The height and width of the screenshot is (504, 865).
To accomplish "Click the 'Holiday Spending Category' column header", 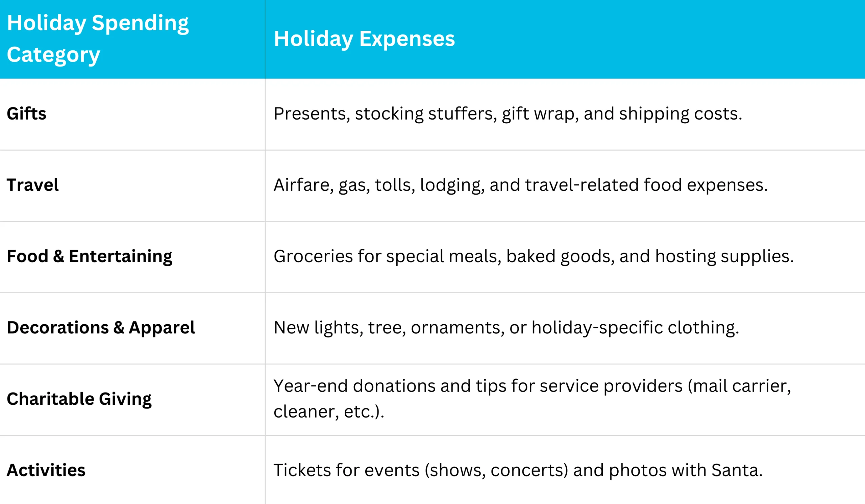I will tap(98, 39).
